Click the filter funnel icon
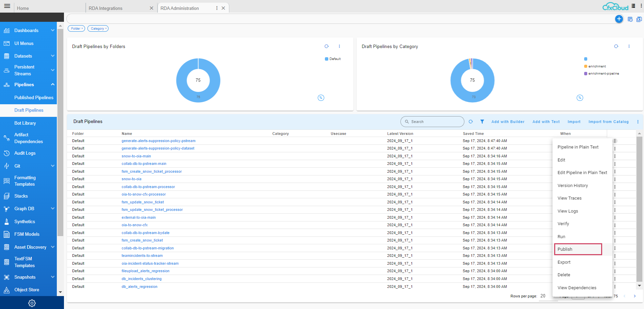 point(482,122)
